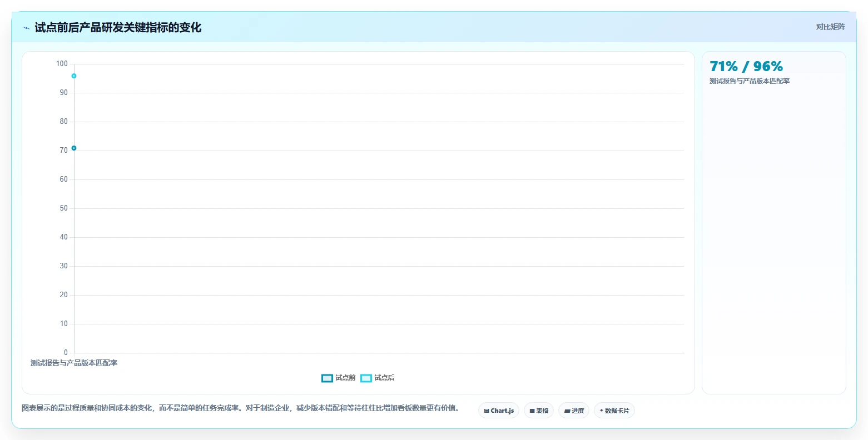868x440 pixels.
Task: Click the y-axis value 100
Action: click(x=62, y=64)
